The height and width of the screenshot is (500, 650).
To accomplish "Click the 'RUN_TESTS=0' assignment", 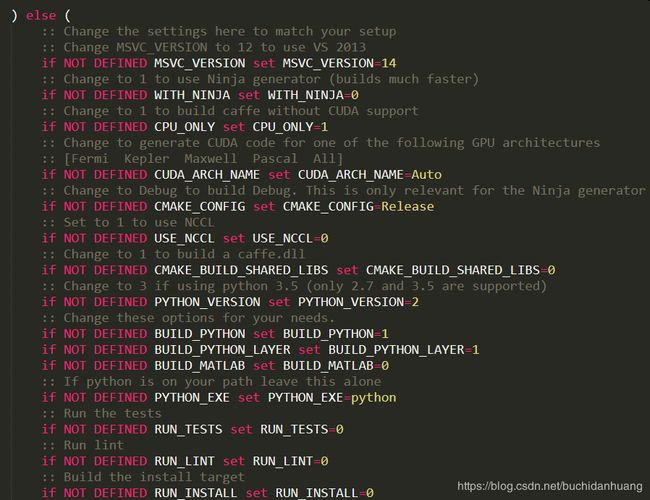I will 301,430.
